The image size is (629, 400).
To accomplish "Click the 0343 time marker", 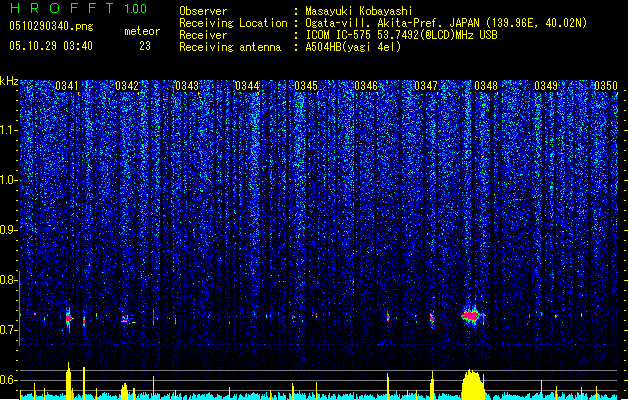I will coord(187,86).
